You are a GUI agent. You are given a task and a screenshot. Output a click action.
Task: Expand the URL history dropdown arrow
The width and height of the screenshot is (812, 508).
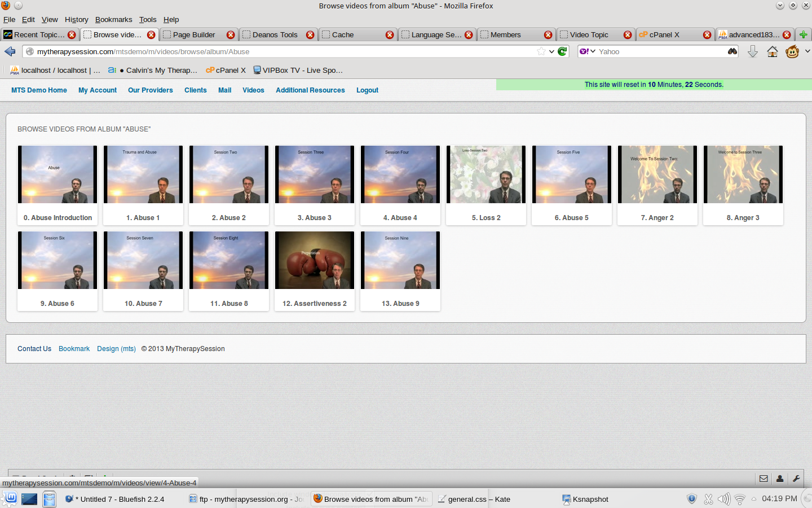(551, 51)
